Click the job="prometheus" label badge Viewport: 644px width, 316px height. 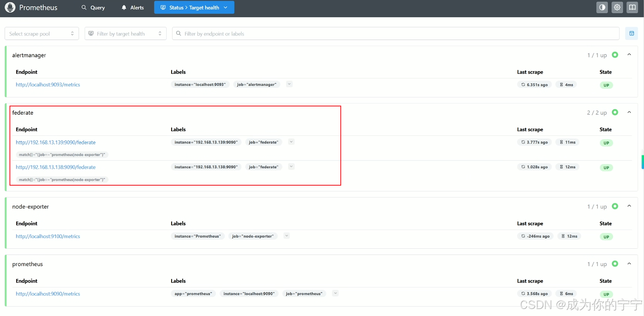tap(304, 294)
